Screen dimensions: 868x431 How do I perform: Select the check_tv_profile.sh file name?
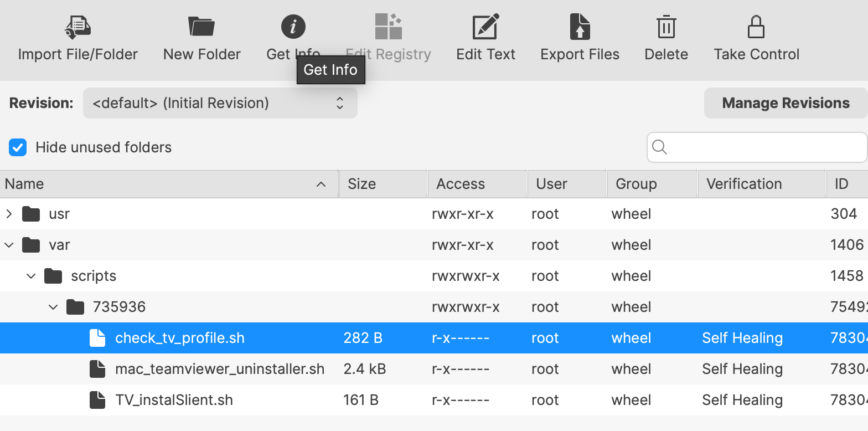[180, 338]
